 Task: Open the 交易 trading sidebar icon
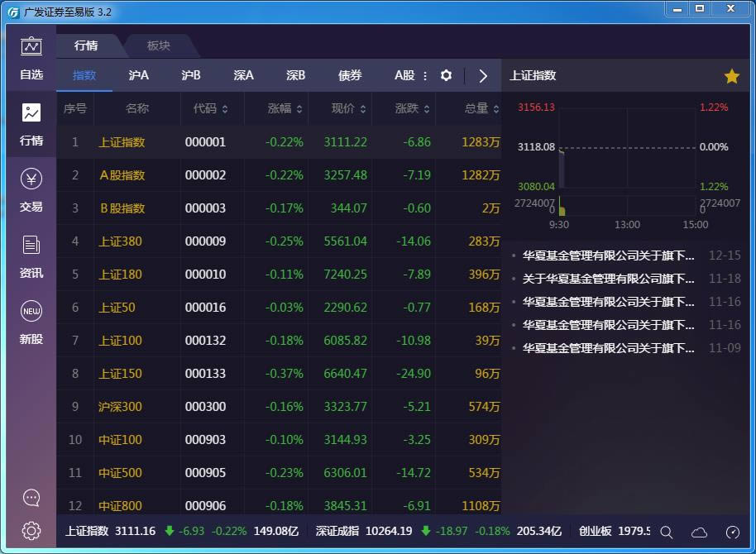click(31, 190)
